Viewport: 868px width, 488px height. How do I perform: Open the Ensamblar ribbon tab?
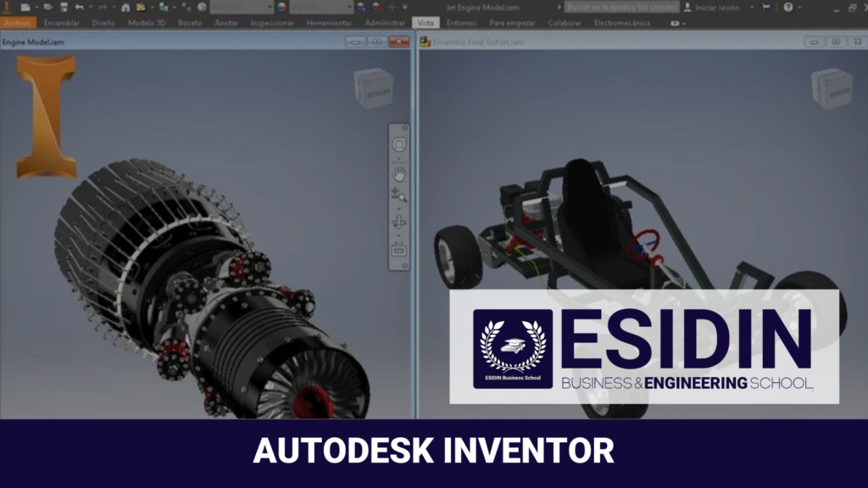coord(61,23)
